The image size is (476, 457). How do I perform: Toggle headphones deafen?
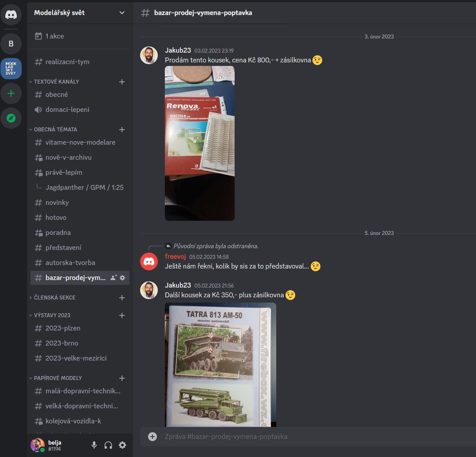[108, 445]
